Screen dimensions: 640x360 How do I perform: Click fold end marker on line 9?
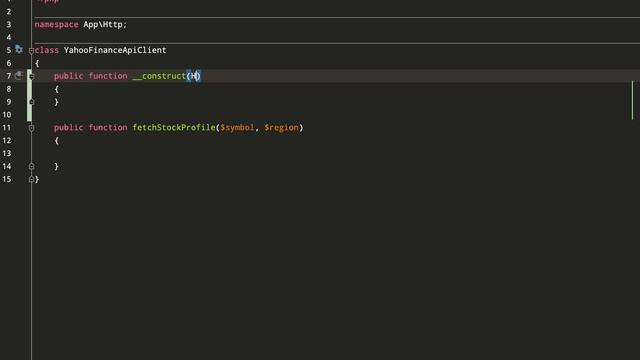31,102
